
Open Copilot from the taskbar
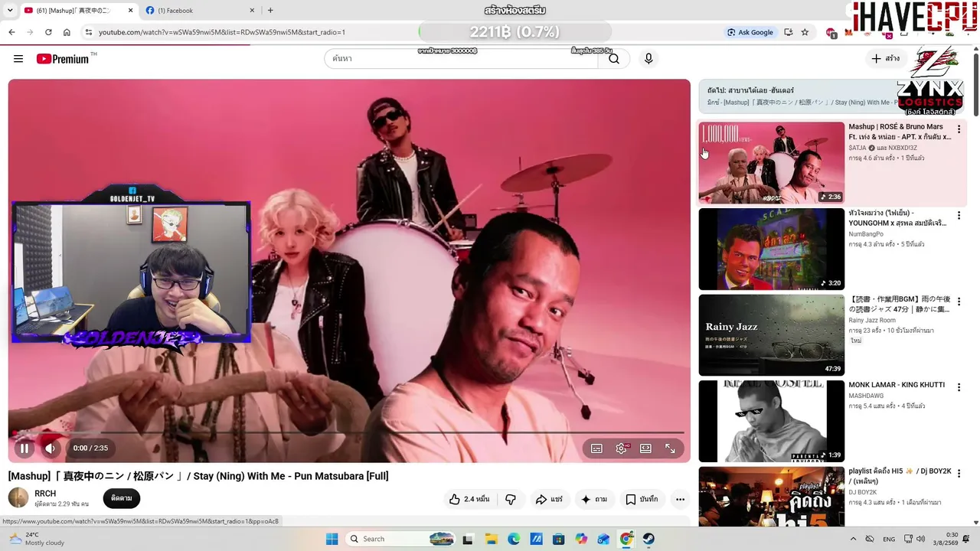tap(581, 539)
